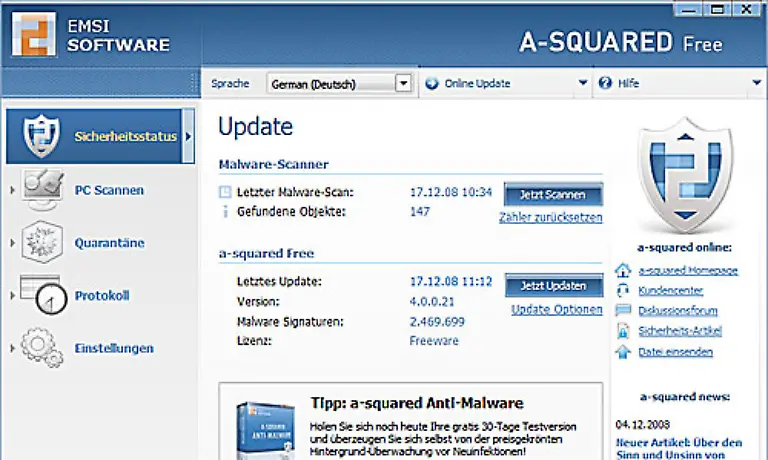Click the large a-squared shield logo
This screenshot has height=460, width=768.
coord(685,175)
